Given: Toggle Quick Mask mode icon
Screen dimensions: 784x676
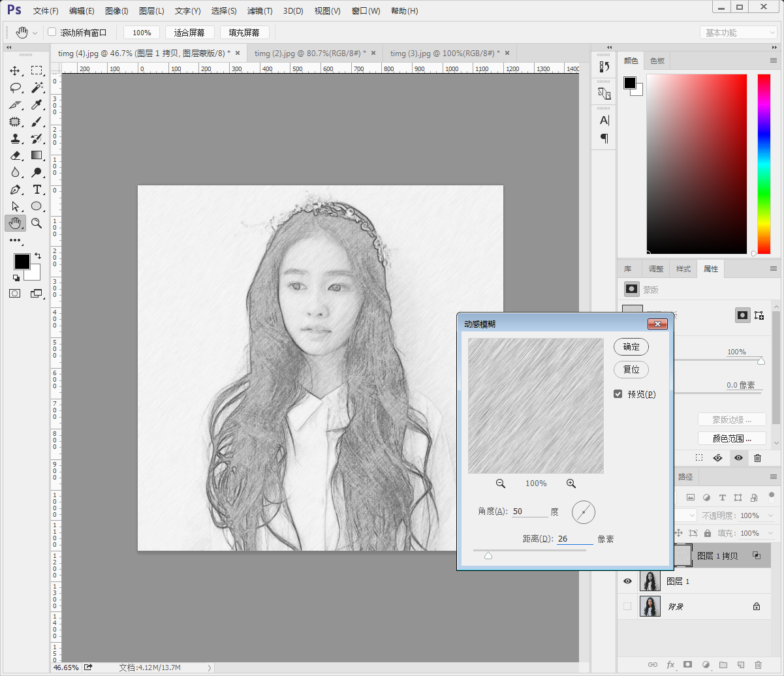Looking at the screenshot, I should [15, 294].
